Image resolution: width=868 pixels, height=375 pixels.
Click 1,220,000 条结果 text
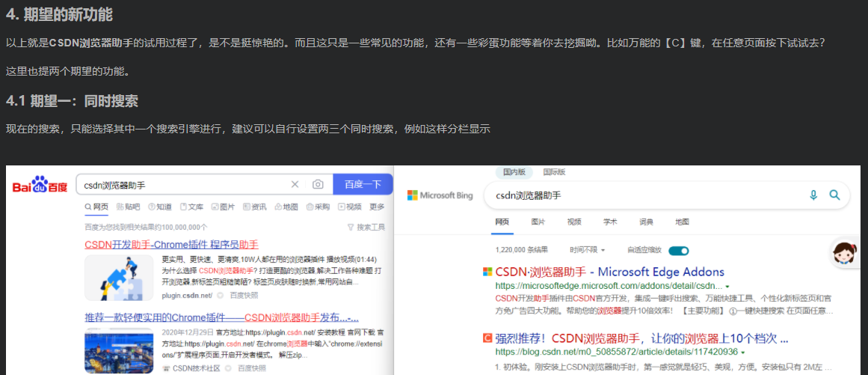(x=521, y=250)
